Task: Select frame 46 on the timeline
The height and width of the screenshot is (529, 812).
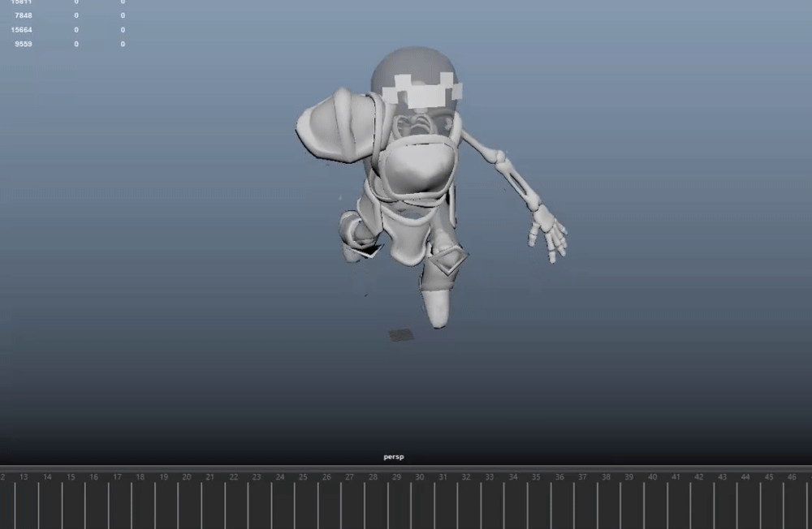Action: 792,477
